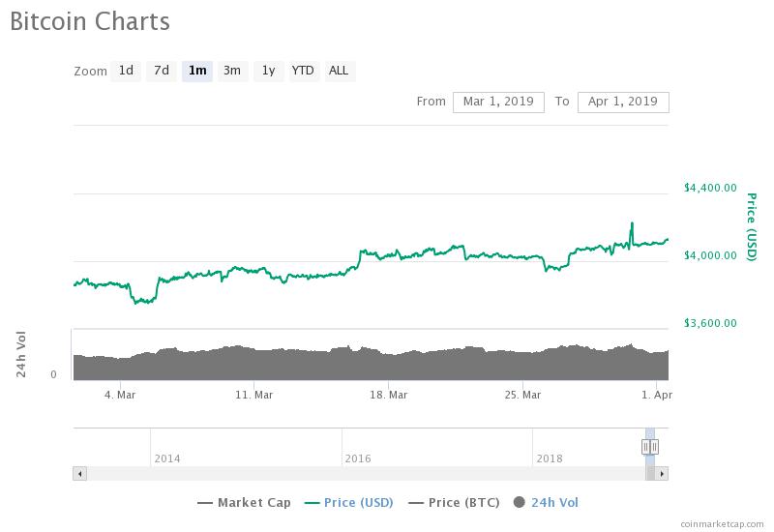Choose the 1y zoom range
774x532 pixels.
click(268, 71)
